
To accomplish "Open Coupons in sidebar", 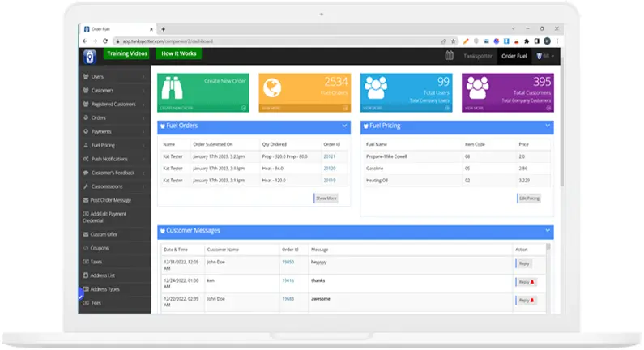I will click(114, 248).
